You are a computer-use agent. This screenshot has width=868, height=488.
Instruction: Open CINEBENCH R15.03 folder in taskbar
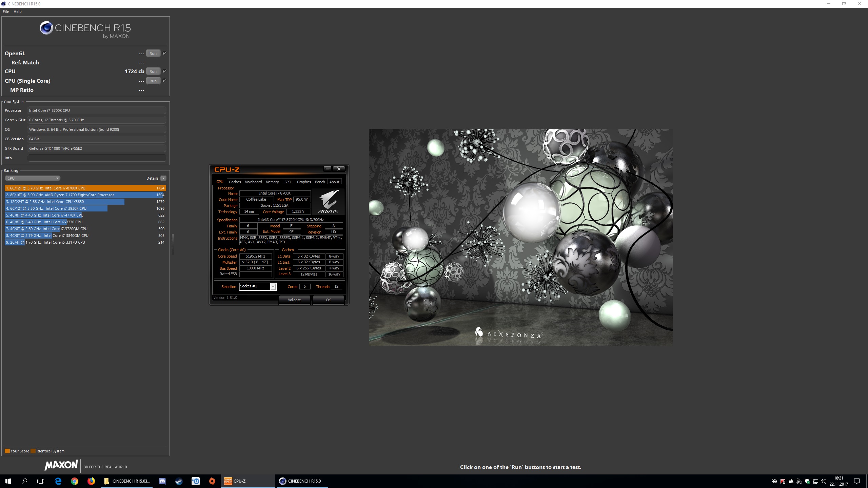point(127,481)
